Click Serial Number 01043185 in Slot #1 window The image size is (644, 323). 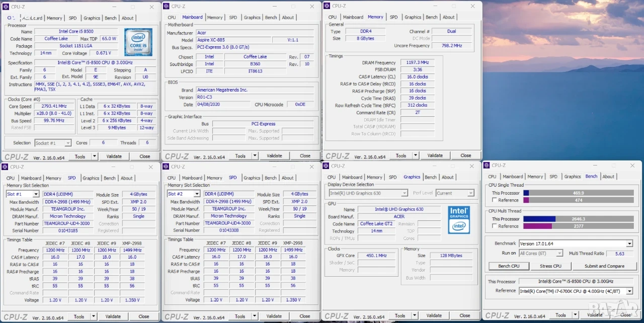68,231
